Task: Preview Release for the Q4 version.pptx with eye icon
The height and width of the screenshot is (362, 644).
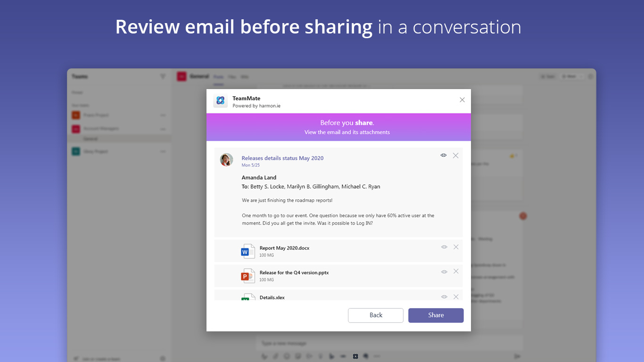Action: [x=444, y=271]
